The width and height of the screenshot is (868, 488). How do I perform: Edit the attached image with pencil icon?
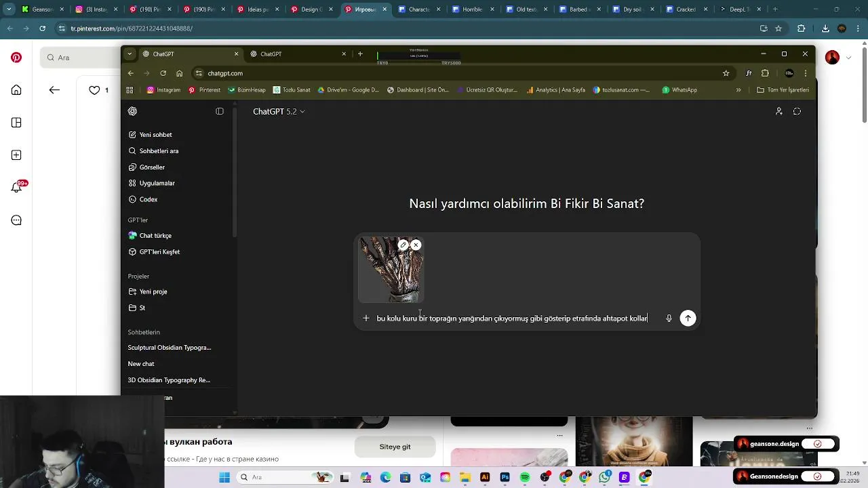pyautogui.click(x=403, y=245)
